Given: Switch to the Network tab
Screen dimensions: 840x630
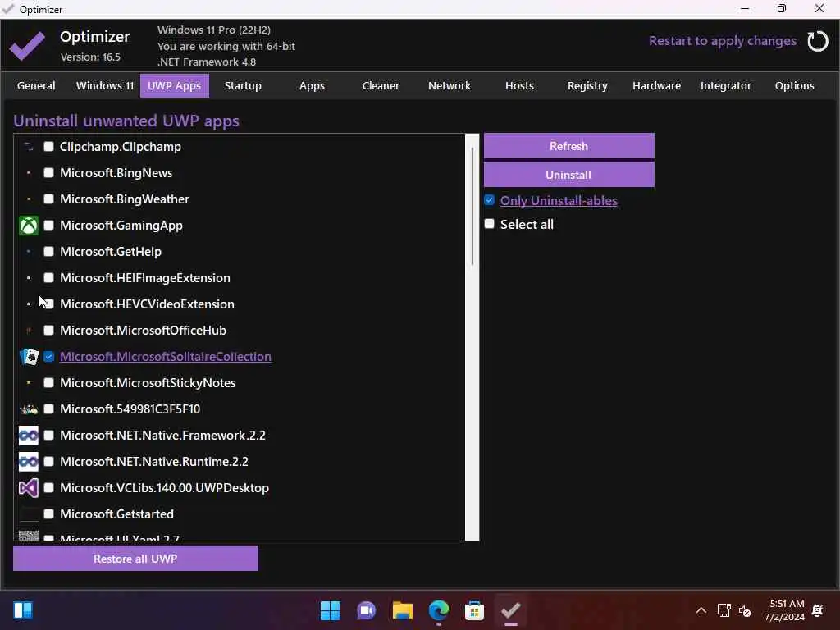Looking at the screenshot, I should (450, 85).
